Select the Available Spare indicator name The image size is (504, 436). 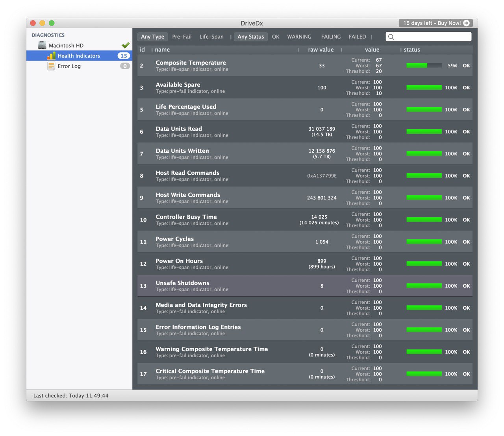tap(178, 85)
